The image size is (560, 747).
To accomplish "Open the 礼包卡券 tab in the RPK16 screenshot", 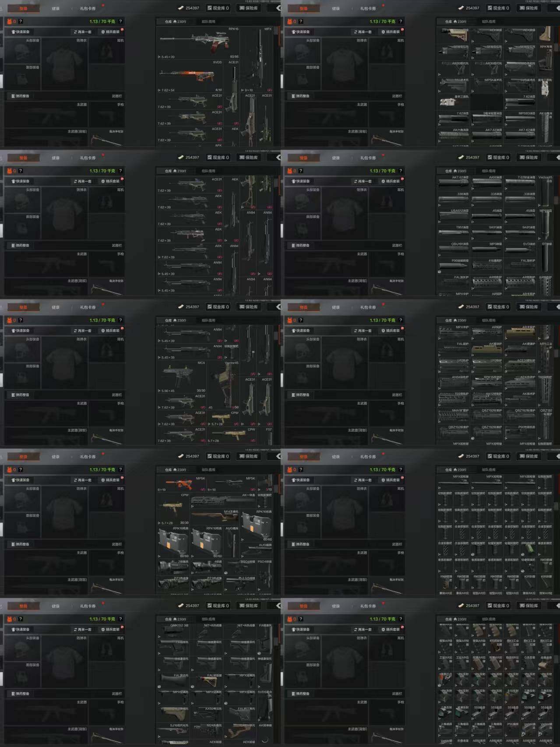I will coord(88,8).
